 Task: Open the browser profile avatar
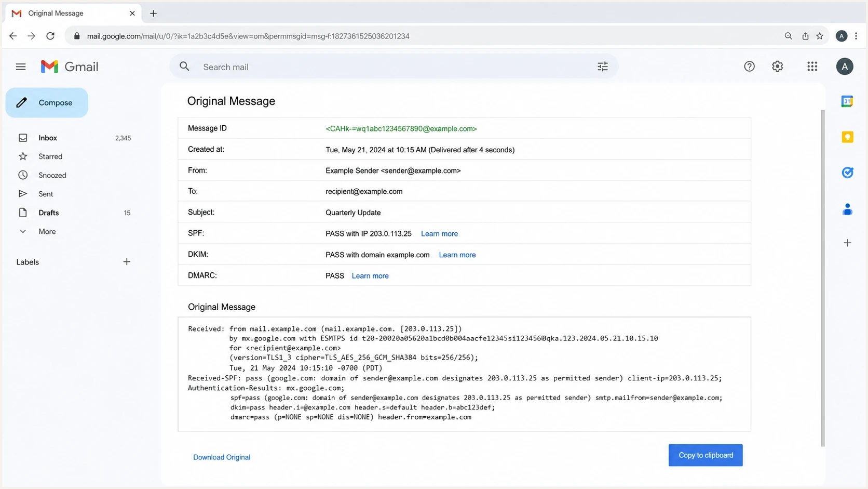[842, 36]
